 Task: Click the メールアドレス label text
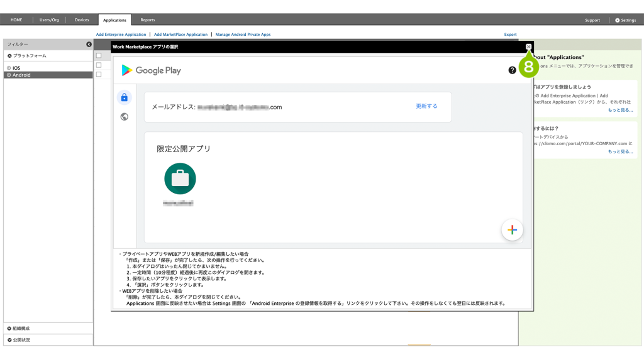coord(174,107)
